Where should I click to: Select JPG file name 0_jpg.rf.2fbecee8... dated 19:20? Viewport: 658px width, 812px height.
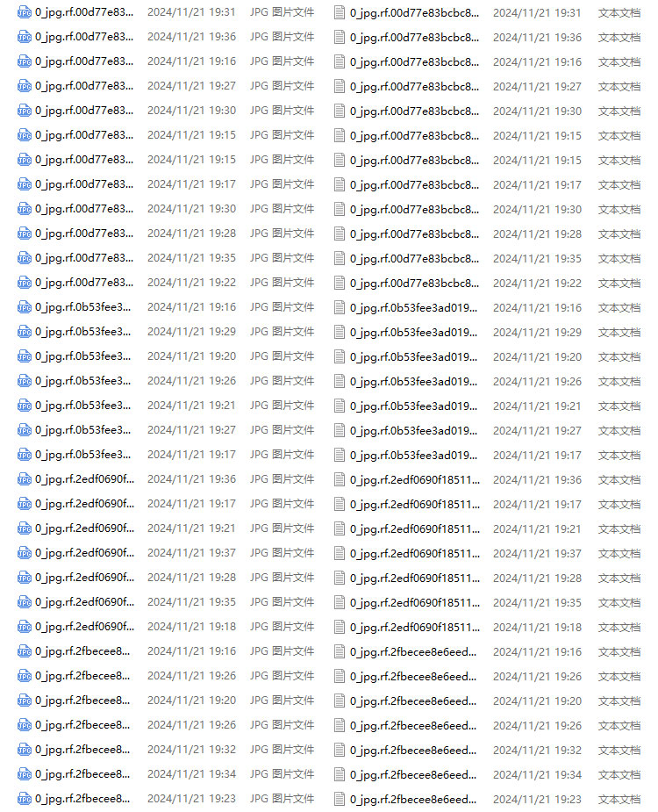[x=82, y=701]
